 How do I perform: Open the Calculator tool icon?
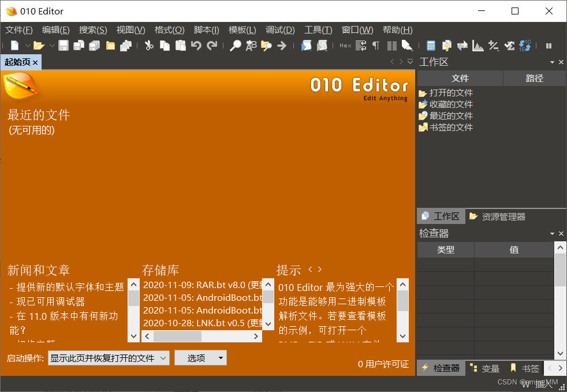pos(431,46)
